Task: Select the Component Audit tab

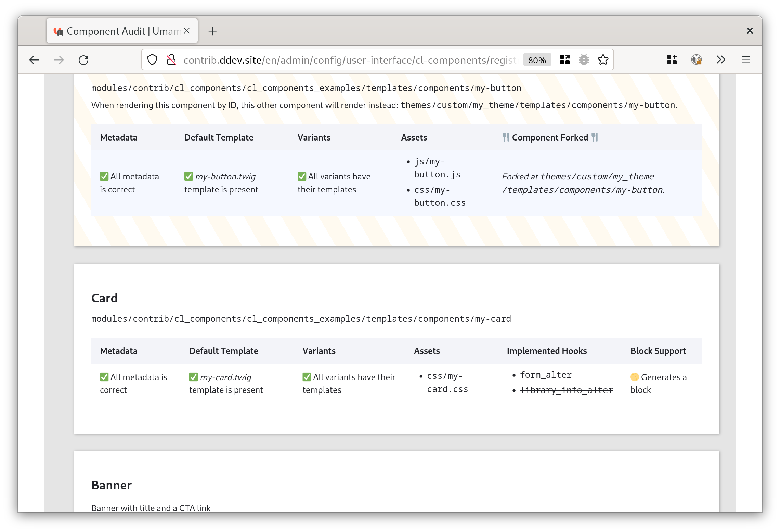Action: tap(116, 31)
